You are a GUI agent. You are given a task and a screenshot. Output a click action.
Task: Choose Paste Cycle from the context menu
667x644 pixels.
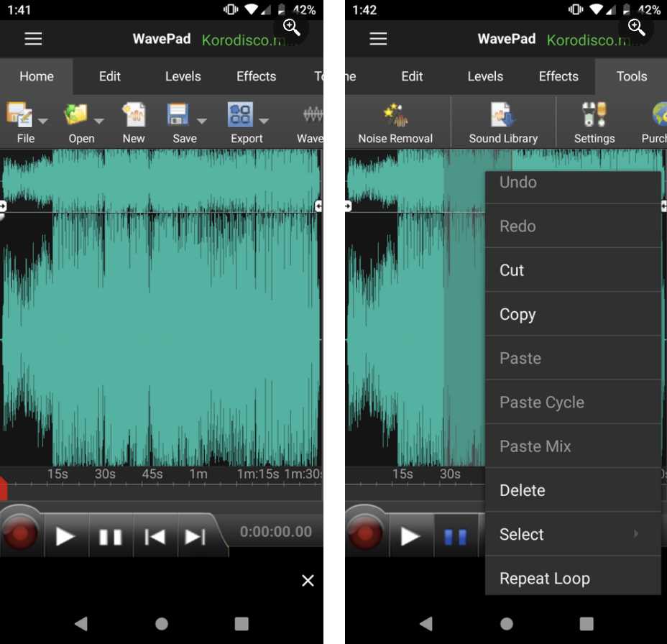click(x=573, y=402)
